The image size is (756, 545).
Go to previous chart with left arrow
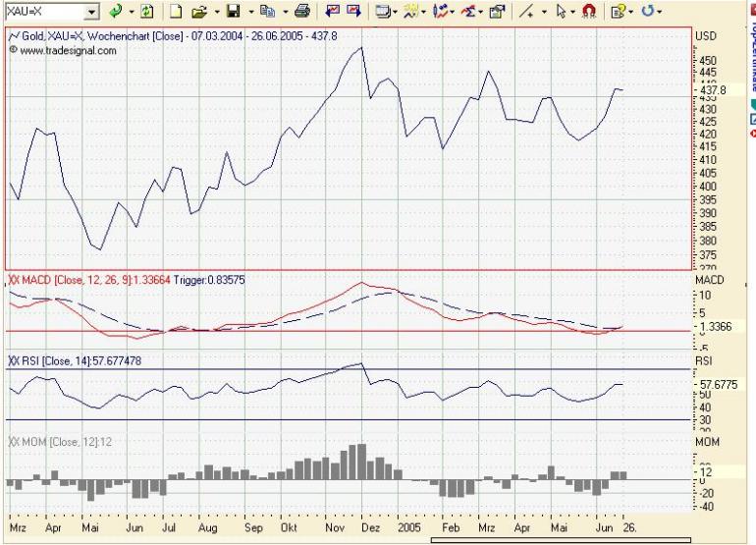332,11
